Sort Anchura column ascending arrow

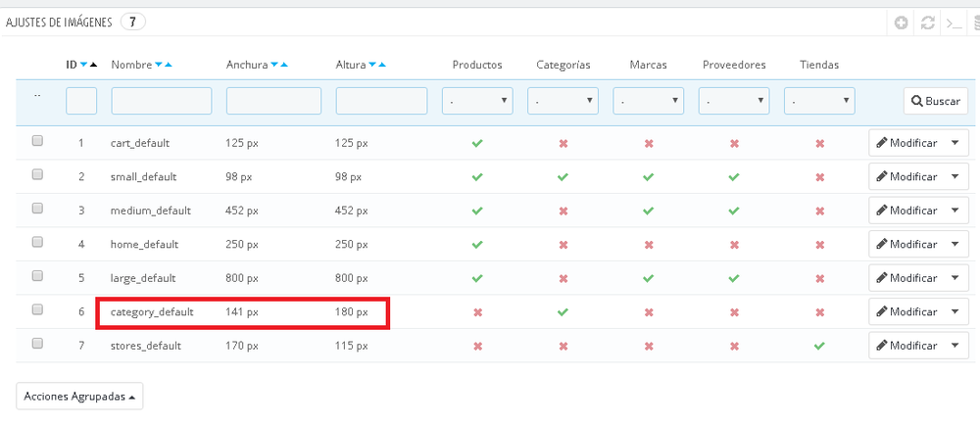(x=284, y=65)
